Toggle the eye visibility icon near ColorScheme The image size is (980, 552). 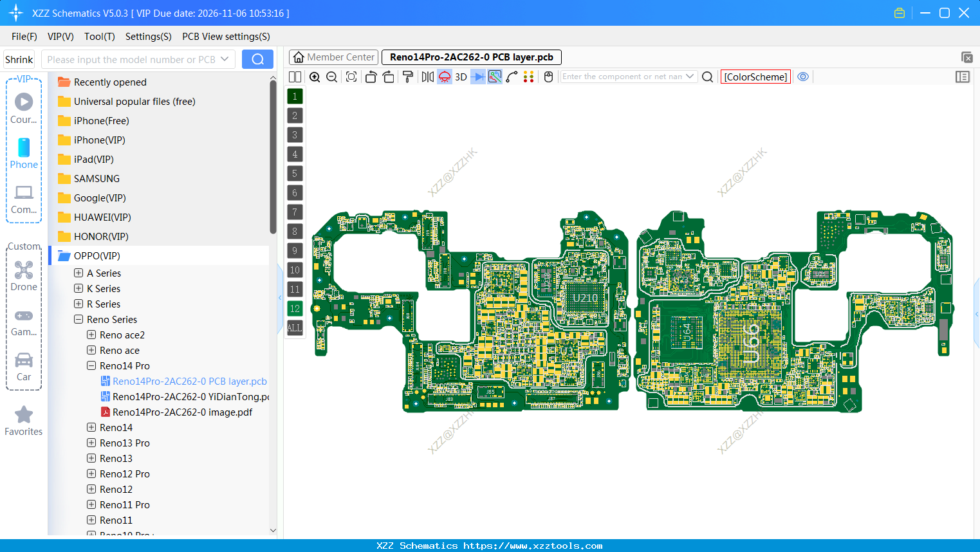803,77
